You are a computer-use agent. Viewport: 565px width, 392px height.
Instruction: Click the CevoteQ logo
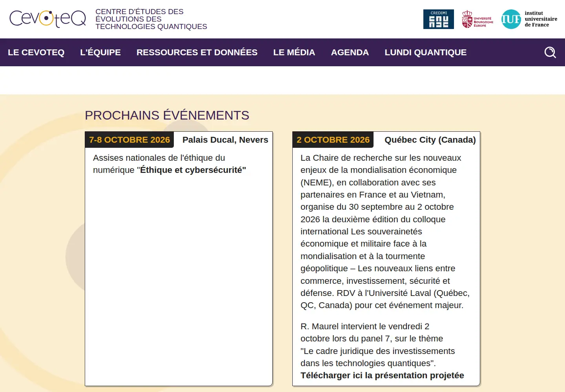48,18
